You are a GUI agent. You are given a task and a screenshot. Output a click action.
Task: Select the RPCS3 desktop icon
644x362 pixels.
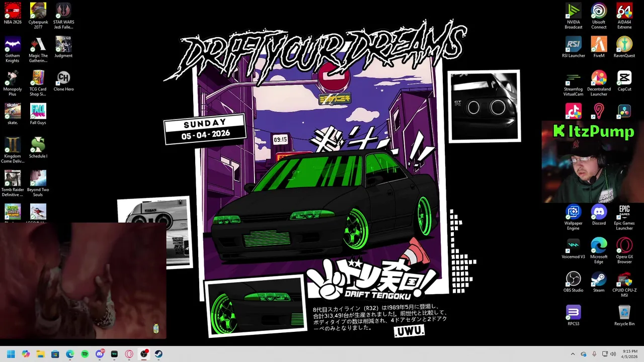(573, 315)
